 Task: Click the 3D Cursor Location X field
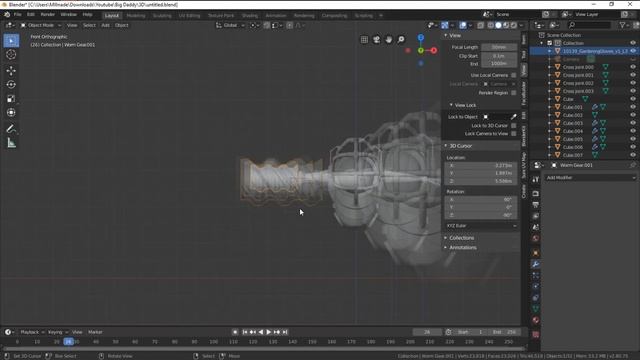(481, 166)
